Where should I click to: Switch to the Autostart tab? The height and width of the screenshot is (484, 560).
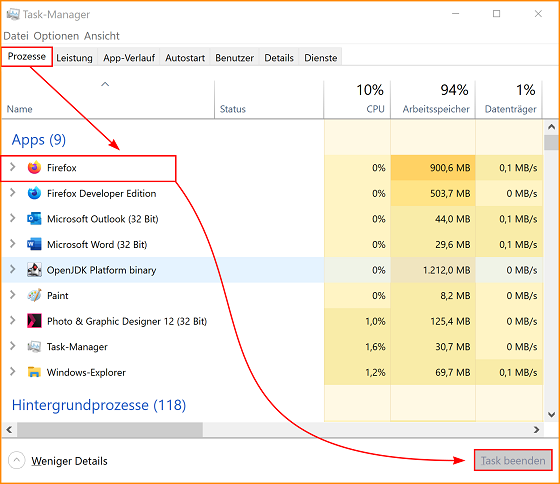click(x=185, y=58)
